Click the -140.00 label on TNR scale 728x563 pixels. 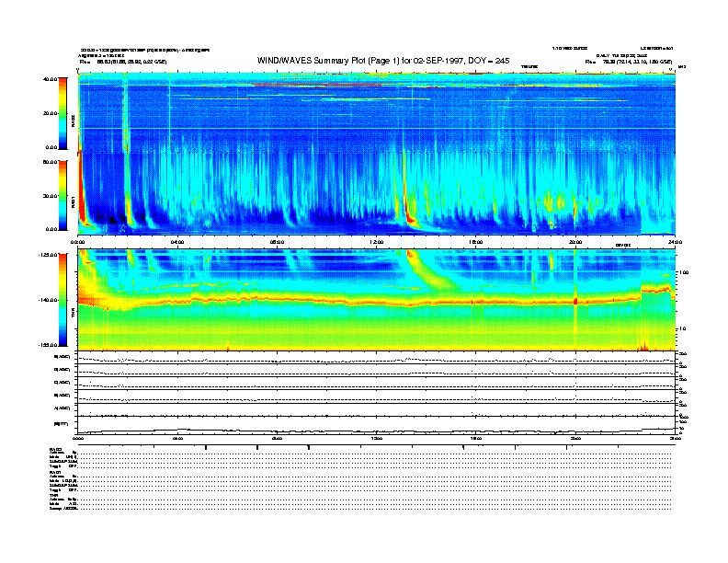click(48, 300)
